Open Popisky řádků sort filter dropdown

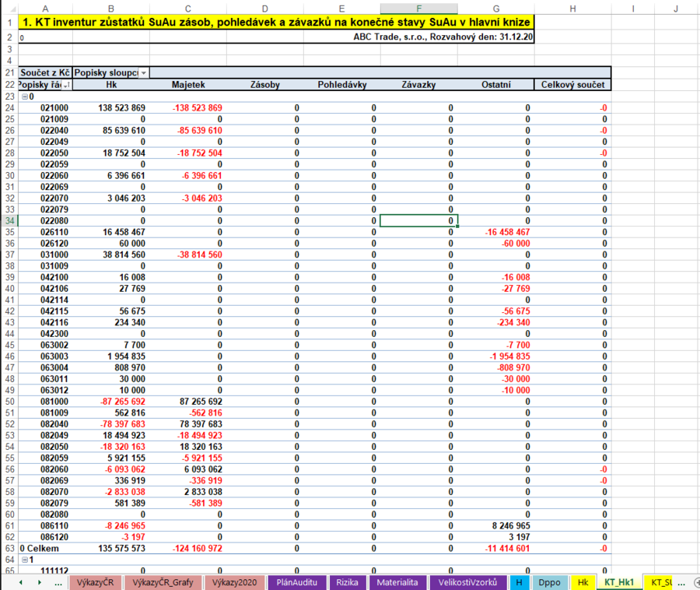click(67, 85)
